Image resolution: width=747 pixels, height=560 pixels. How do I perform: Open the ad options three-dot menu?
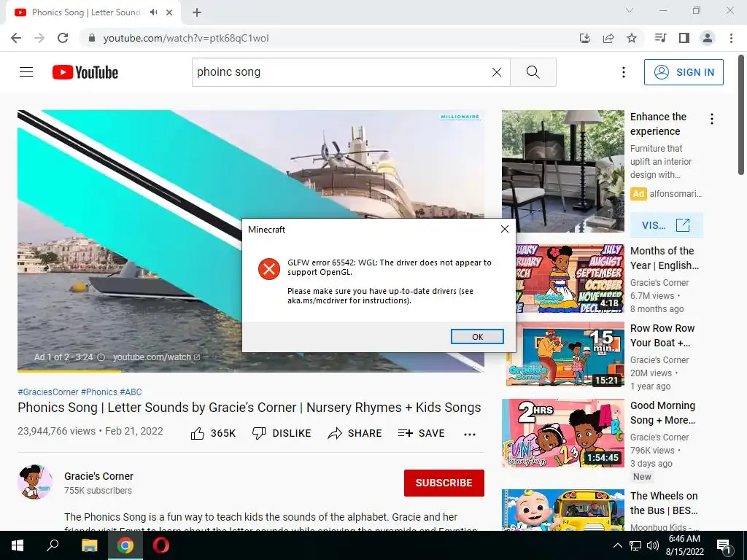point(712,119)
